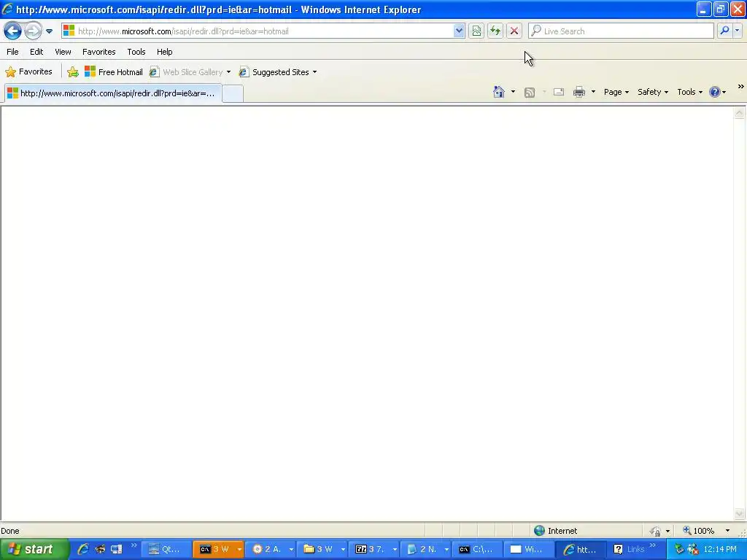Click the taskbar clock 12:14 PM
747x560 pixels.
(x=720, y=549)
